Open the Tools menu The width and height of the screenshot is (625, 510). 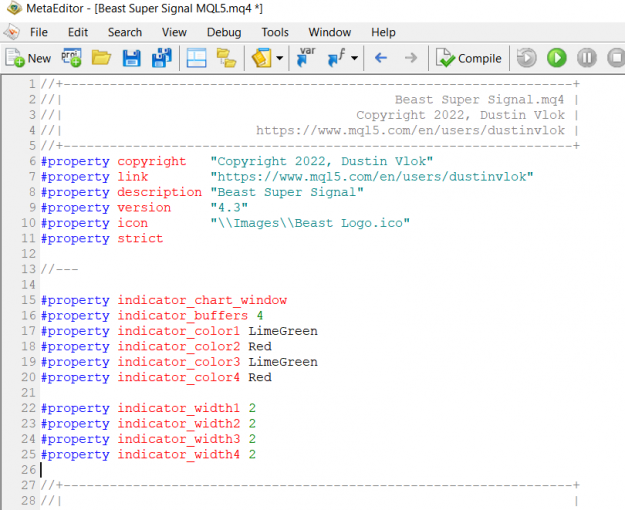tap(275, 32)
